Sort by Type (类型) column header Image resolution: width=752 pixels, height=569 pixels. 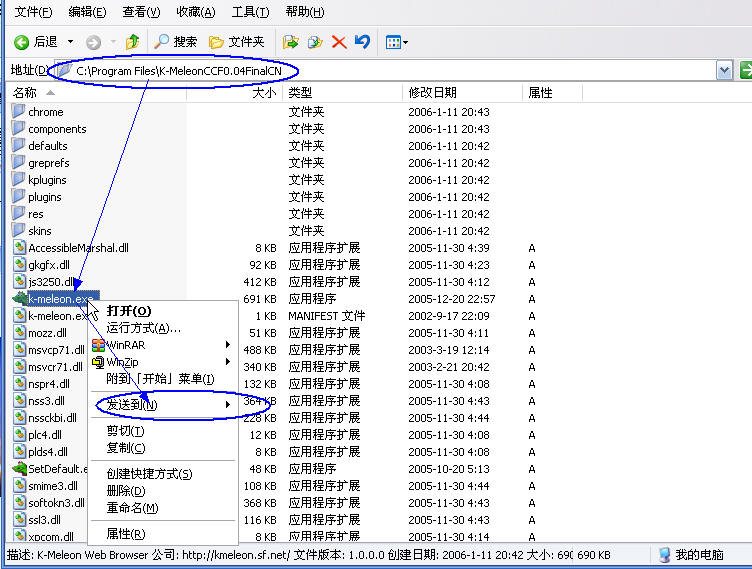[x=342, y=92]
